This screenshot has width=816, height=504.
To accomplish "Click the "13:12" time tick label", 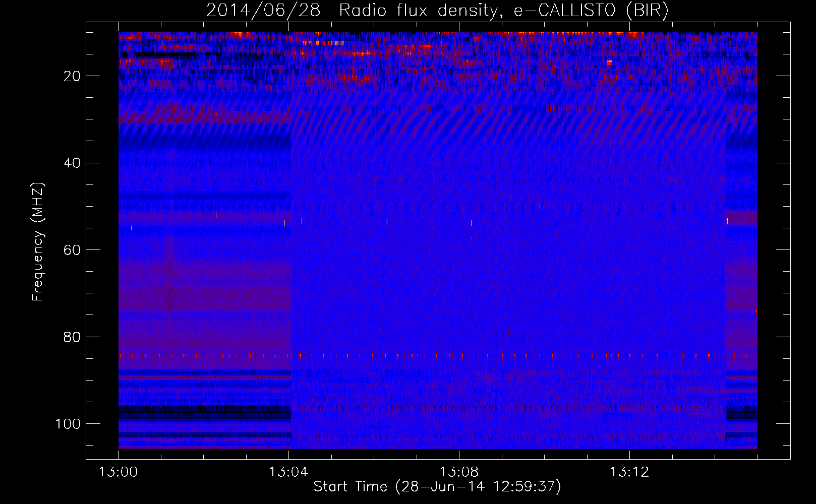I will click(629, 472).
